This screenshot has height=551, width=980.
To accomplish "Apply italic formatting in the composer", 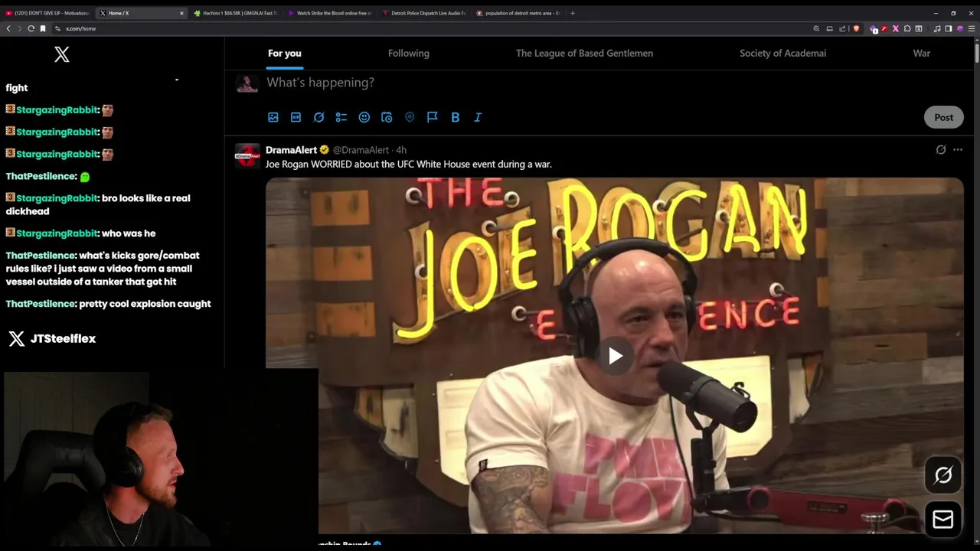I will [x=478, y=117].
